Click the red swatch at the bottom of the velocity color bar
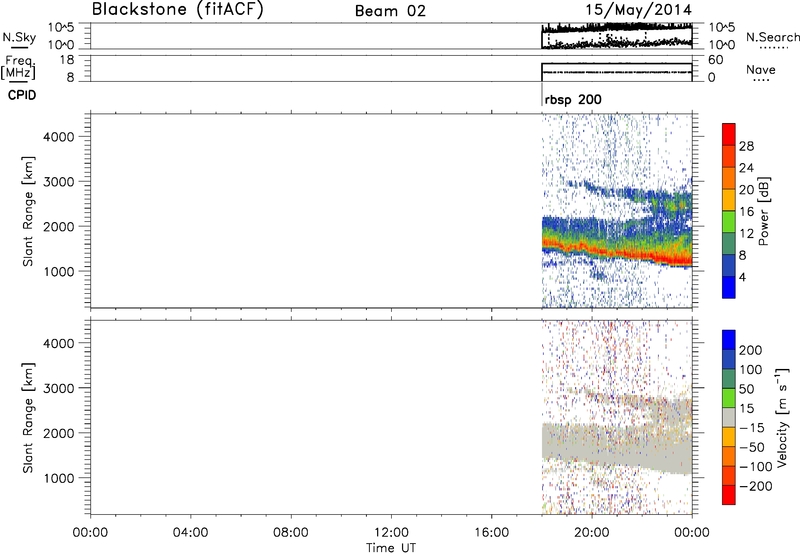This screenshot has width=800, height=554. 729,495
